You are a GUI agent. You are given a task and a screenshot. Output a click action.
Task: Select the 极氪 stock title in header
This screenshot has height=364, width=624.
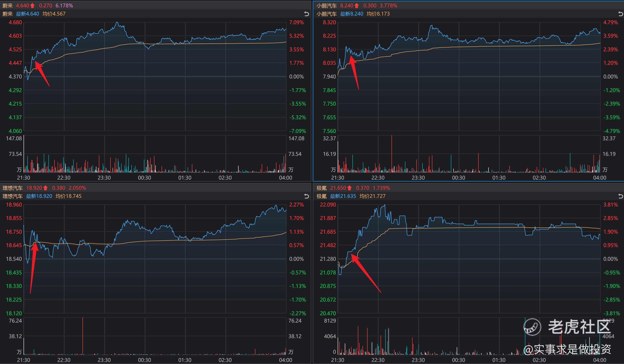tap(322, 188)
